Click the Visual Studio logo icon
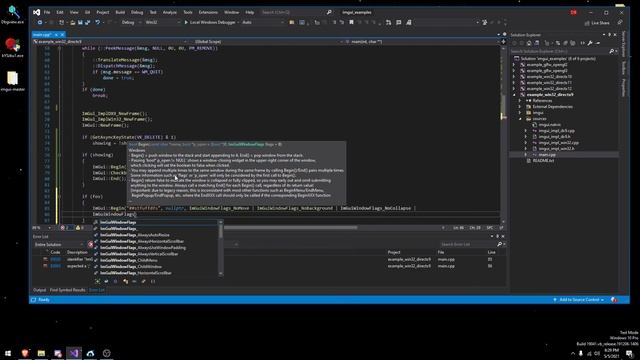Image resolution: width=640 pixels, height=360 pixels. [x=37, y=12]
